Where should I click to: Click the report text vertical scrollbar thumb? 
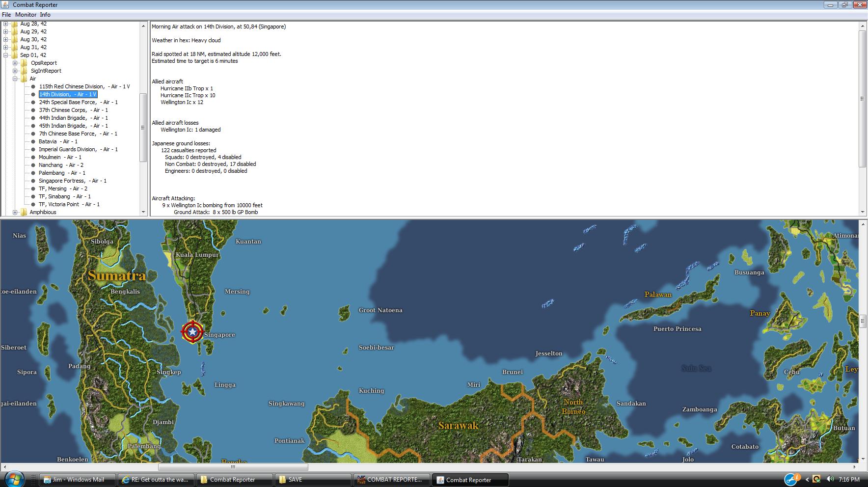(862, 98)
